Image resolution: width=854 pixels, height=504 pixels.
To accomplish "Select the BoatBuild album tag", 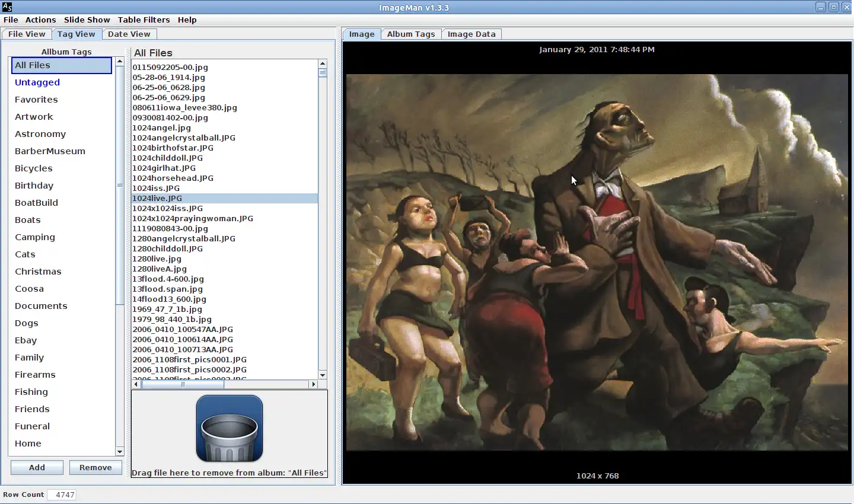I will pyautogui.click(x=62, y=203).
